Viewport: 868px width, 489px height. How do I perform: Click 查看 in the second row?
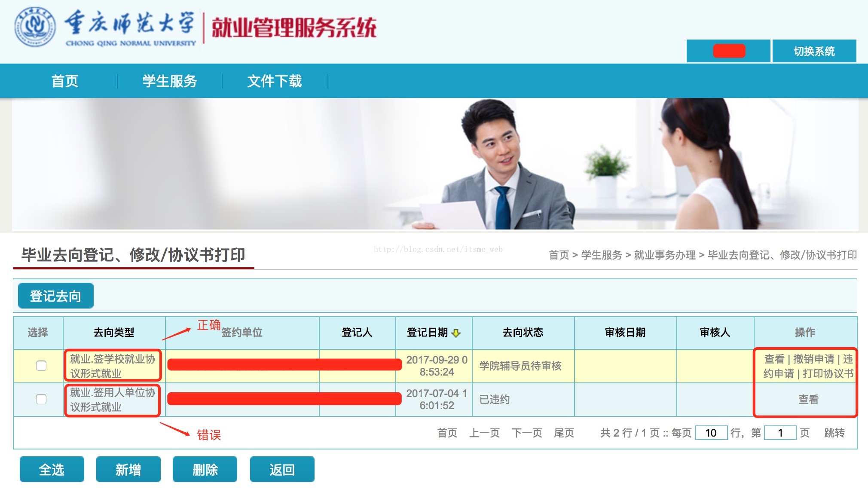pos(808,399)
